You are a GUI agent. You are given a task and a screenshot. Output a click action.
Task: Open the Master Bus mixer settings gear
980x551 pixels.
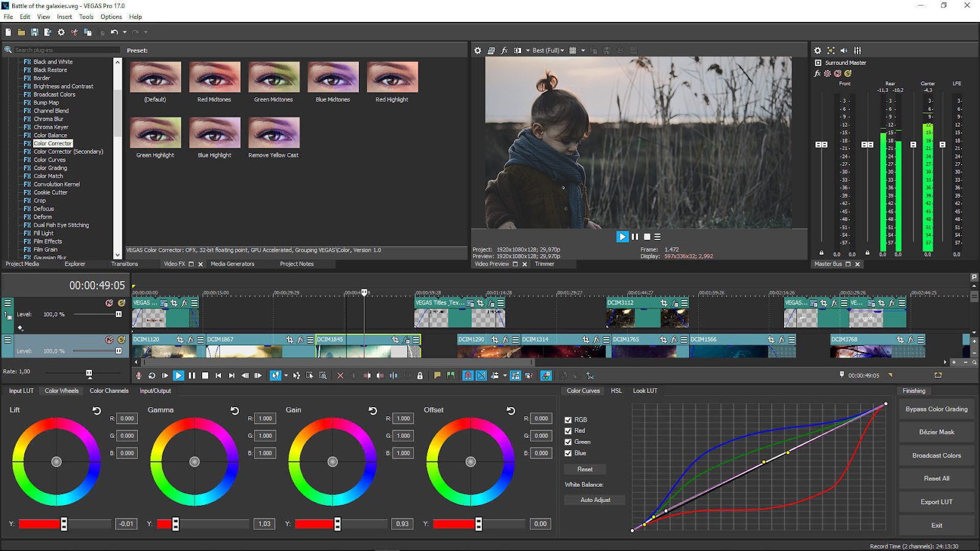click(817, 50)
